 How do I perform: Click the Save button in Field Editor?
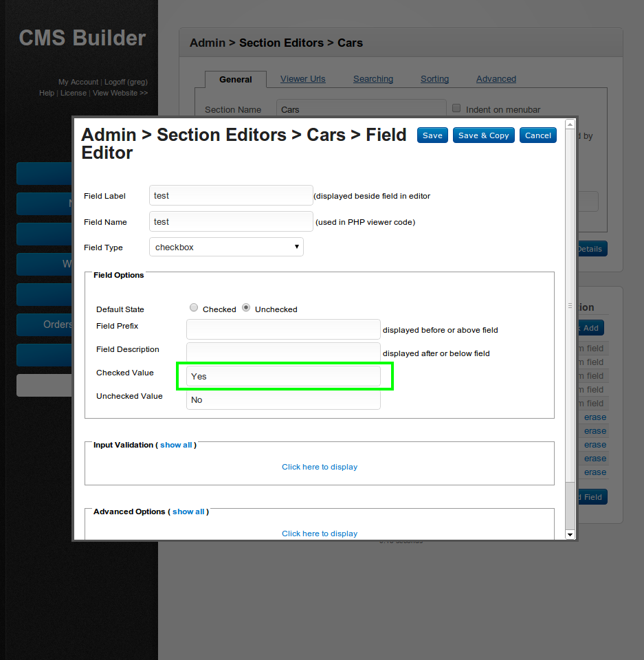coord(432,135)
